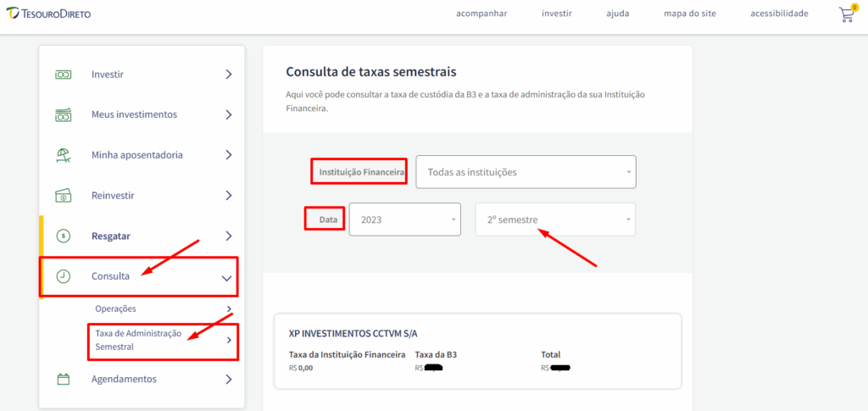Collapse the Consulta menu chevron
The image size is (868, 411).
(226, 277)
